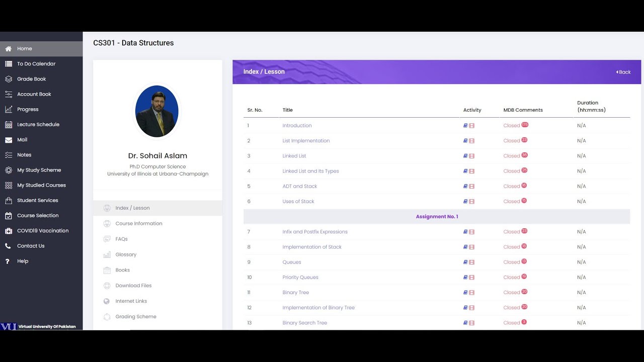Click the Closed MDB link for Introduction

point(512,126)
